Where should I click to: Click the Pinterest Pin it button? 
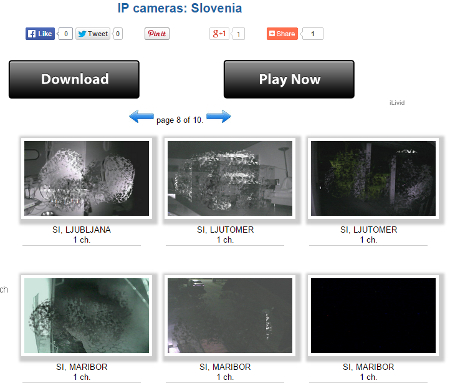pos(157,34)
